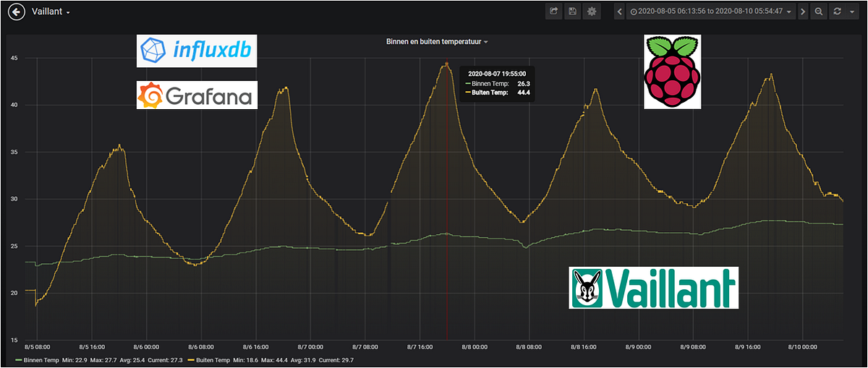Click the tooltip 'Binnen Temp: 26.3' row
The image size is (868, 368).
[x=496, y=83]
